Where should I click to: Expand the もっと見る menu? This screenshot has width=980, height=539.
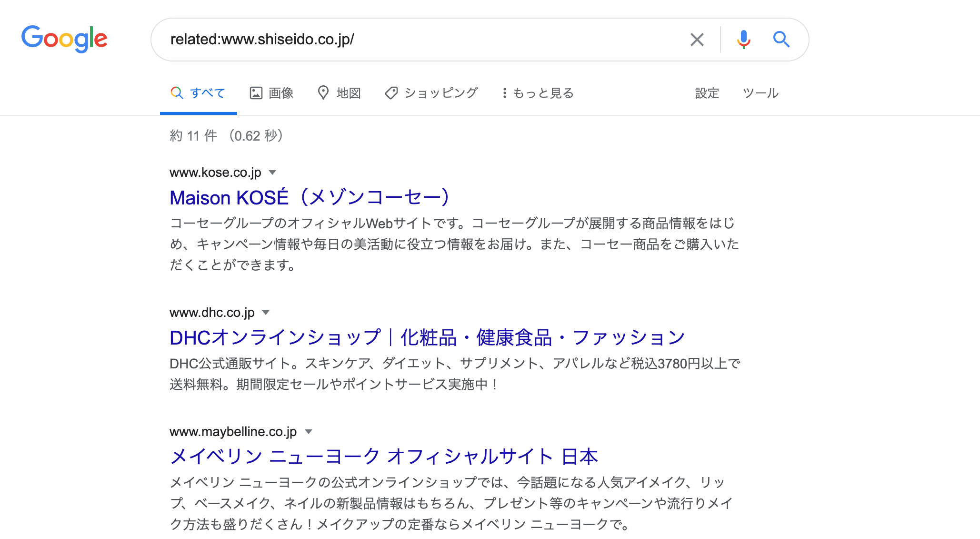pyautogui.click(x=538, y=93)
